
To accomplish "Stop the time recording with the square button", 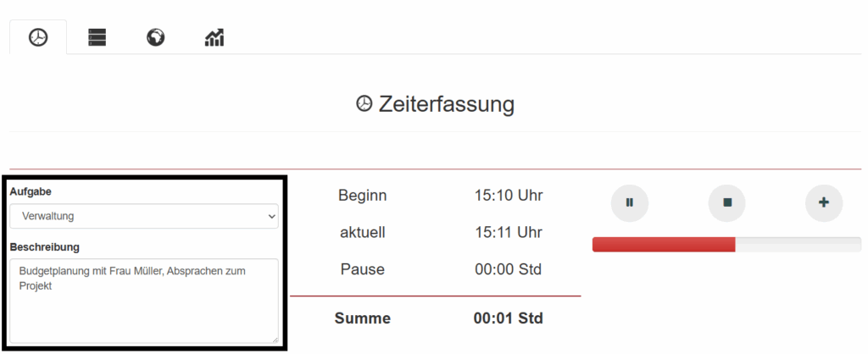I will click(x=727, y=202).
